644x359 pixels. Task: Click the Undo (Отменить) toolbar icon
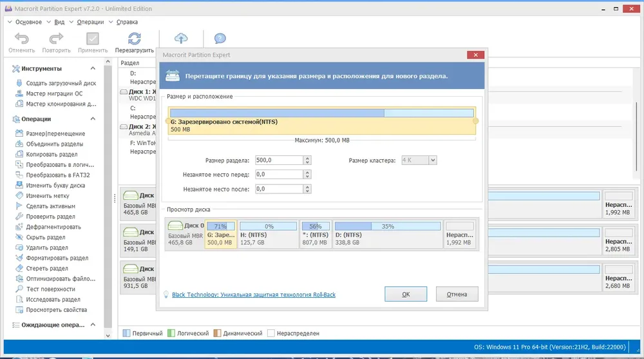click(22, 39)
